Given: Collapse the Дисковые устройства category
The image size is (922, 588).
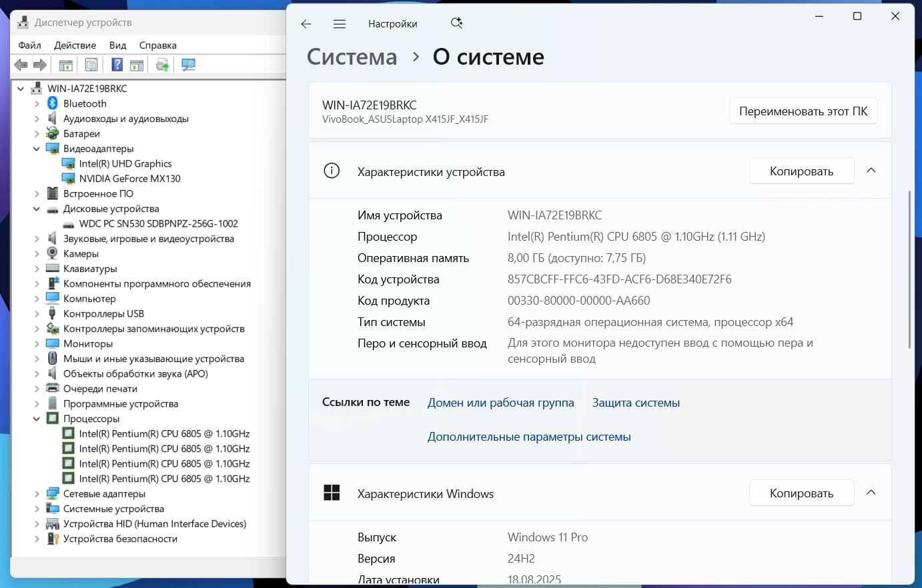Looking at the screenshot, I should [x=37, y=209].
